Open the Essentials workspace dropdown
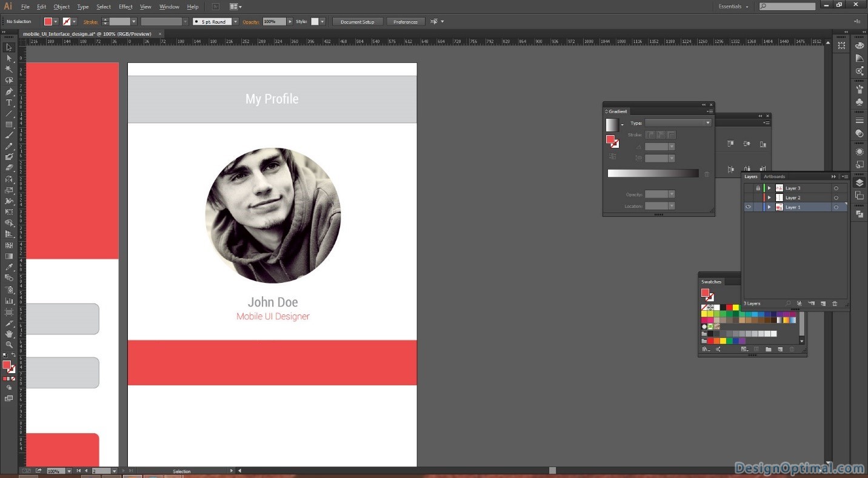Viewport: 868px width, 478px height. [x=733, y=7]
